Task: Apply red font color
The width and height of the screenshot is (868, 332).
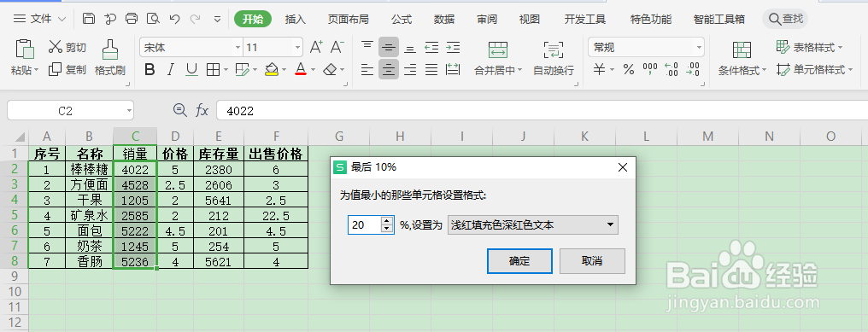Action: [x=301, y=70]
